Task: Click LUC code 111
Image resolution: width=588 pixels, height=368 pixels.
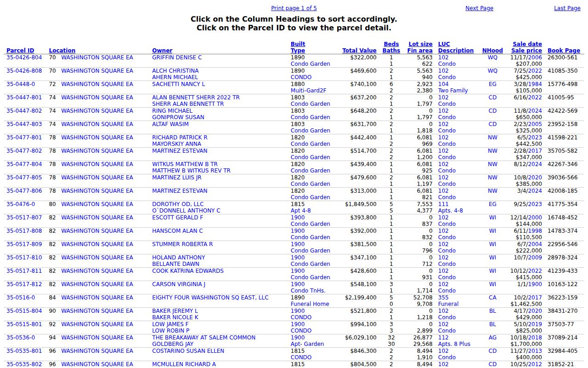Action: [x=443, y=204]
